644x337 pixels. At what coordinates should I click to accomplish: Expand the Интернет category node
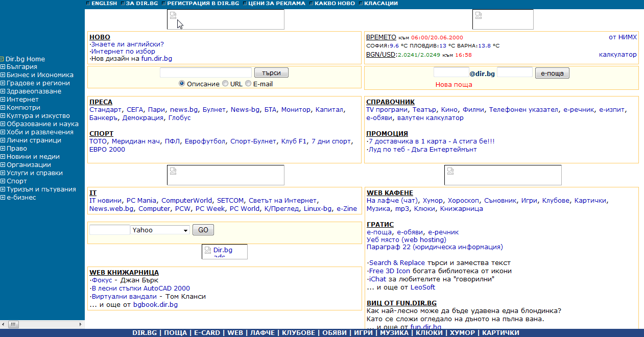click(x=3, y=100)
